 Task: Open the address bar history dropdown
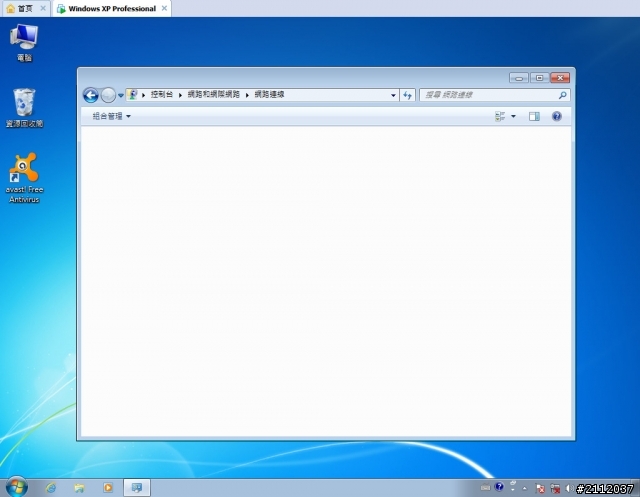[x=393, y=95]
